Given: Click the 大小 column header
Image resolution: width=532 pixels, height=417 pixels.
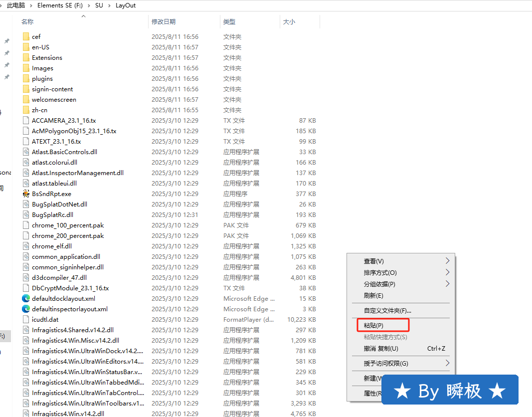Looking at the screenshot, I should [x=289, y=22].
